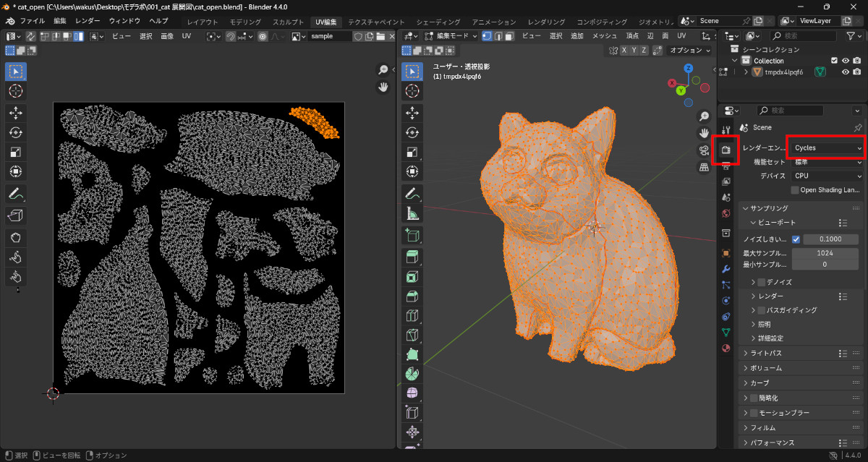The height and width of the screenshot is (462, 868).
Task: Select the UV Grab sculpt tool
Action: point(16,237)
